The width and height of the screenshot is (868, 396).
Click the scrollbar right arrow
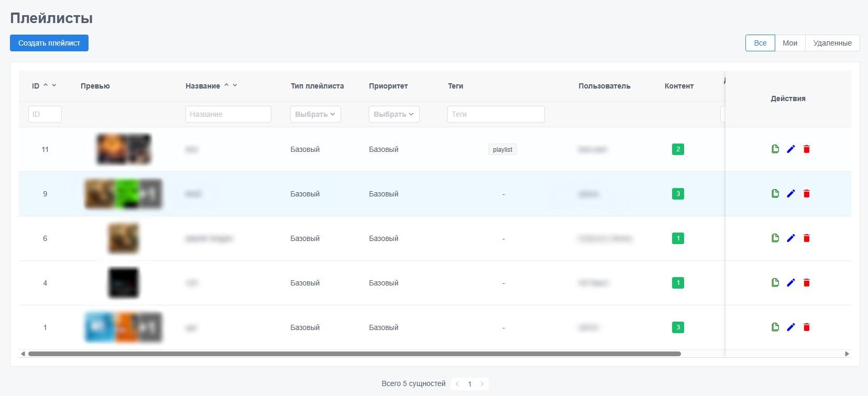pyautogui.click(x=847, y=354)
